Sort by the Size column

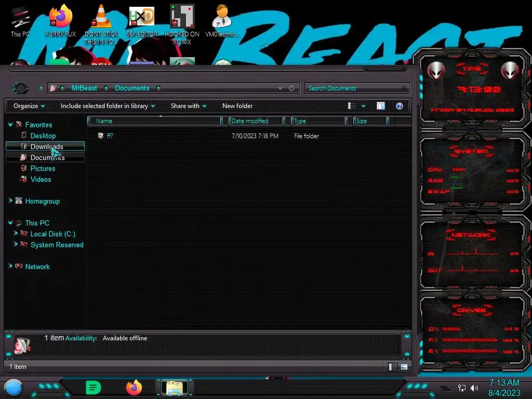point(370,121)
